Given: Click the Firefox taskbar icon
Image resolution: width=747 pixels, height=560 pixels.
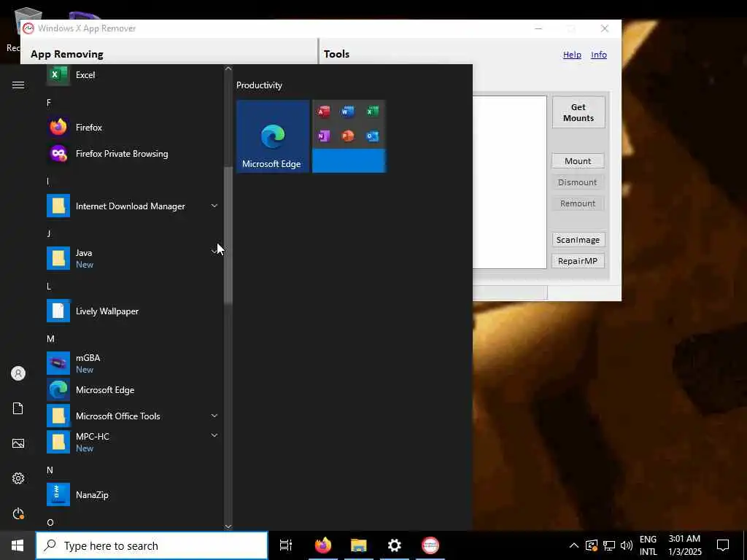Looking at the screenshot, I should coord(323,545).
